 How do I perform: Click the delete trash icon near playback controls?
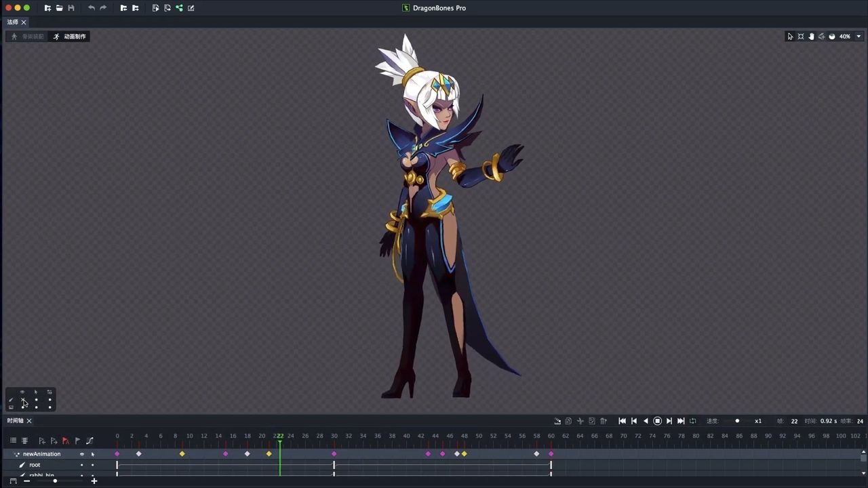(x=604, y=421)
